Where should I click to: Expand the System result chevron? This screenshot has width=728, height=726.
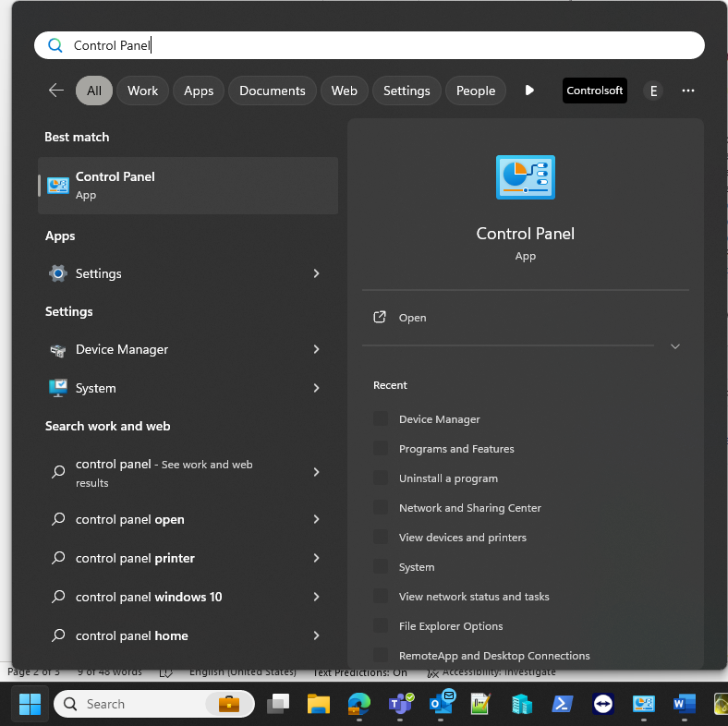pos(317,388)
